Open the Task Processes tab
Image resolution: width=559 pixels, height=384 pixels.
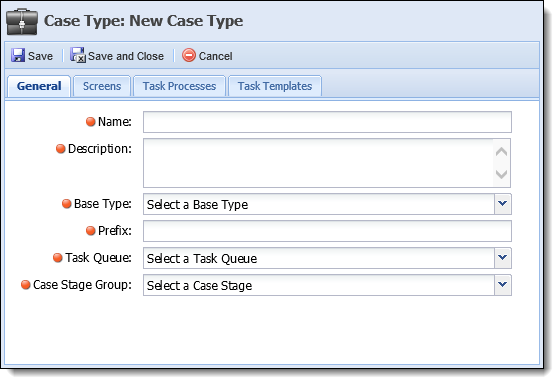pos(179,86)
